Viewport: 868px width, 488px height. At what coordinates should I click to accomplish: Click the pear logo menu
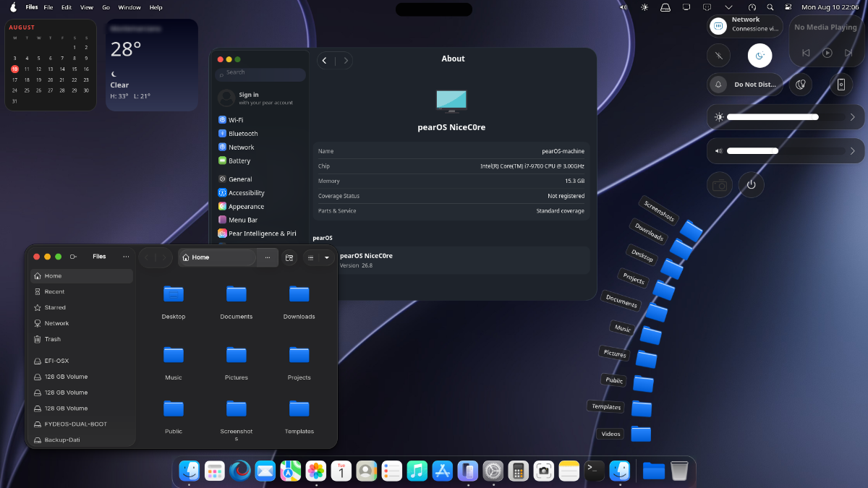pos(13,7)
